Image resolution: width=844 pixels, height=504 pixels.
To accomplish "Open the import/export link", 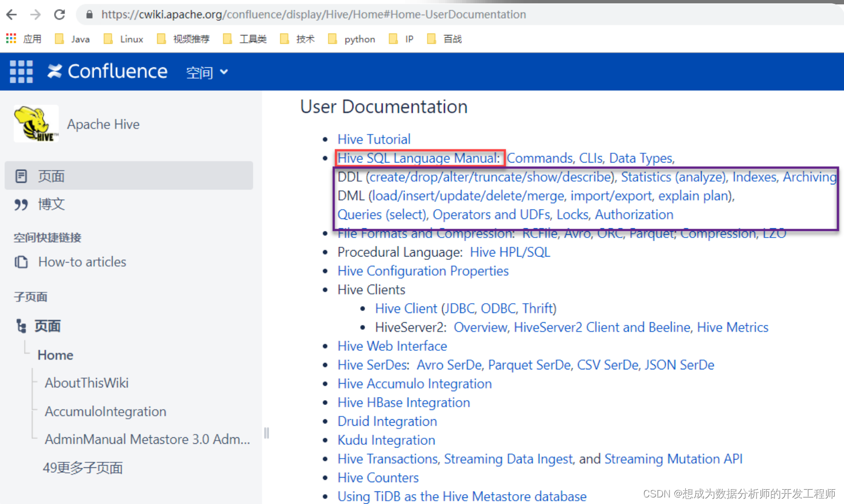I will (611, 196).
